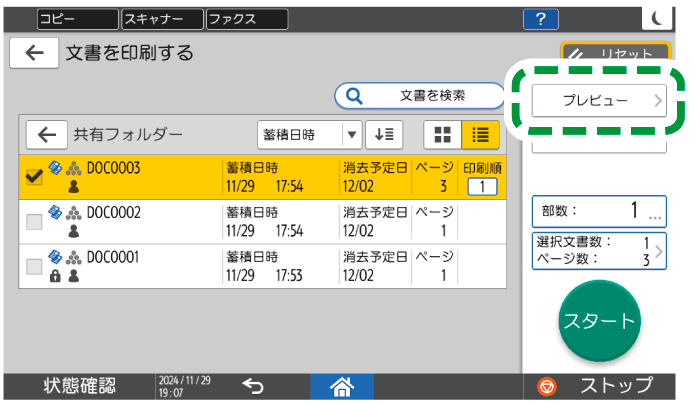The image size is (695, 404).
Task: Click the printer document icon on DOC0001
Action: (55, 257)
